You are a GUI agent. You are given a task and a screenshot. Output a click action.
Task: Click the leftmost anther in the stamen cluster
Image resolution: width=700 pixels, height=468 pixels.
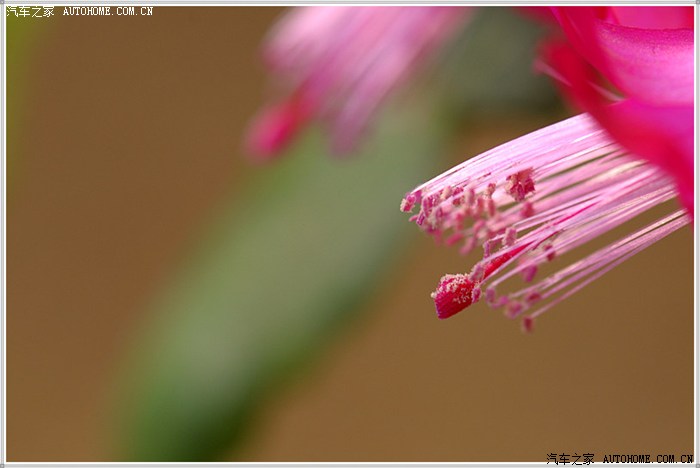click(409, 201)
